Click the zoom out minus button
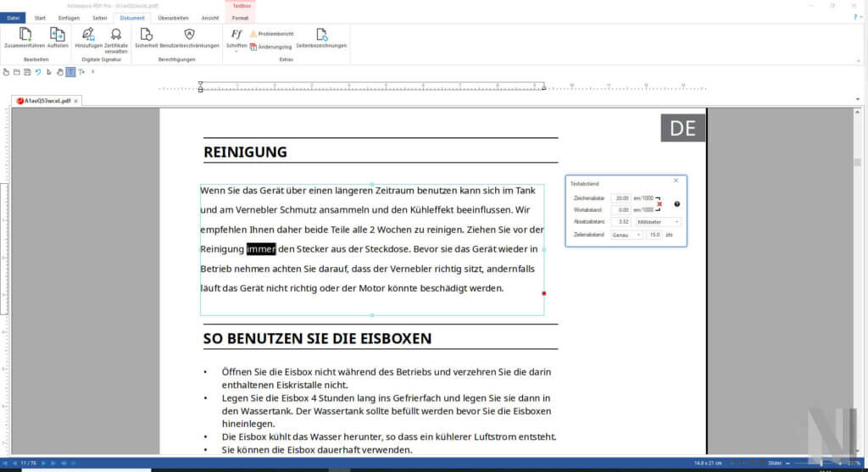 [787, 464]
